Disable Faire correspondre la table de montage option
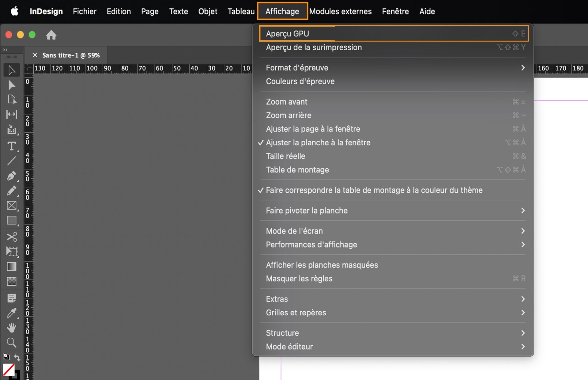The image size is (588, 380). coord(374,190)
